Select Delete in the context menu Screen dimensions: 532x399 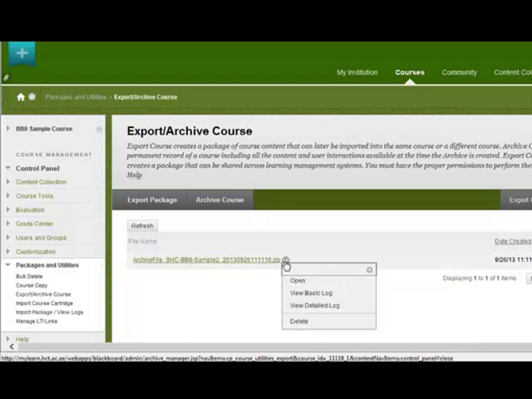(299, 321)
